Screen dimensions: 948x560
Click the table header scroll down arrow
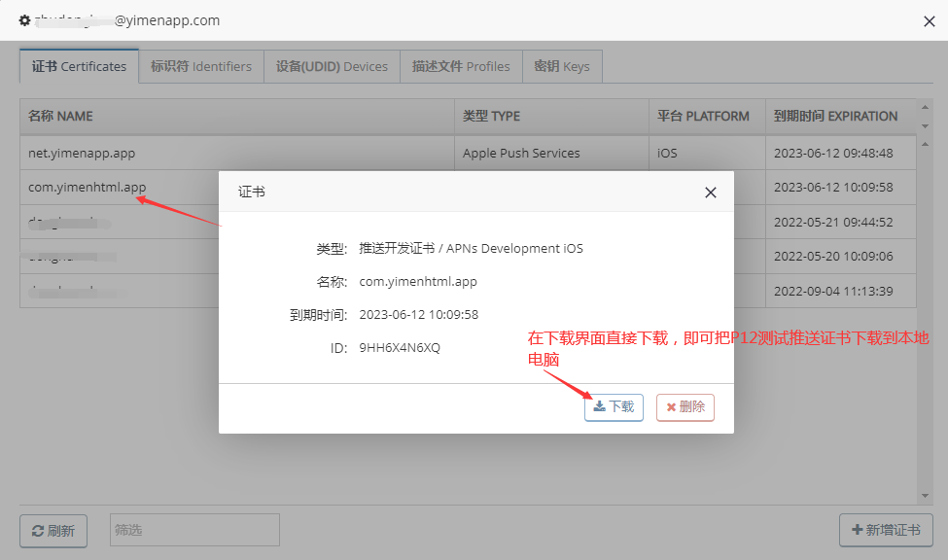[x=925, y=125]
